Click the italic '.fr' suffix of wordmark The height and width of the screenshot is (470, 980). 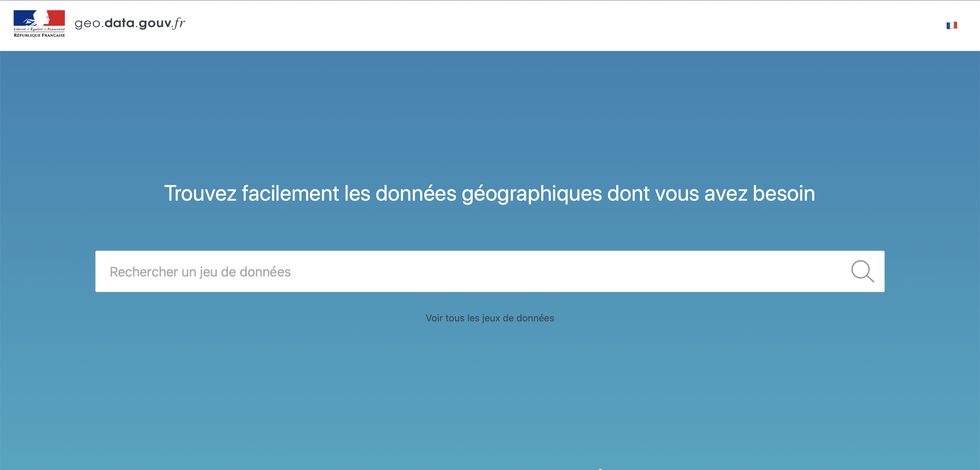(x=178, y=23)
